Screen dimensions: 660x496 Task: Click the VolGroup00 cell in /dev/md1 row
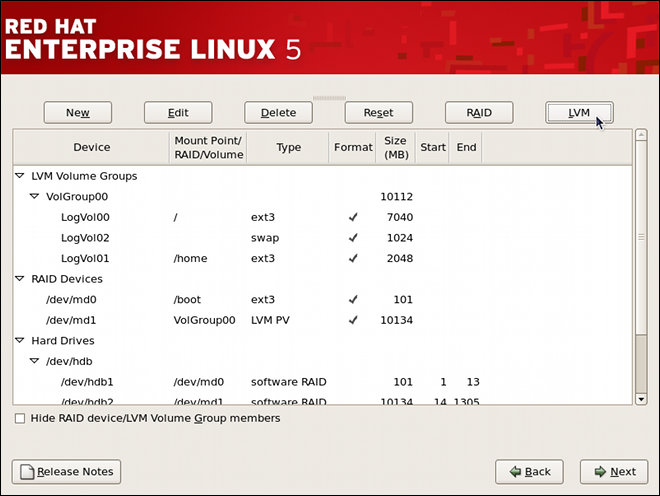click(x=205, y=320)
